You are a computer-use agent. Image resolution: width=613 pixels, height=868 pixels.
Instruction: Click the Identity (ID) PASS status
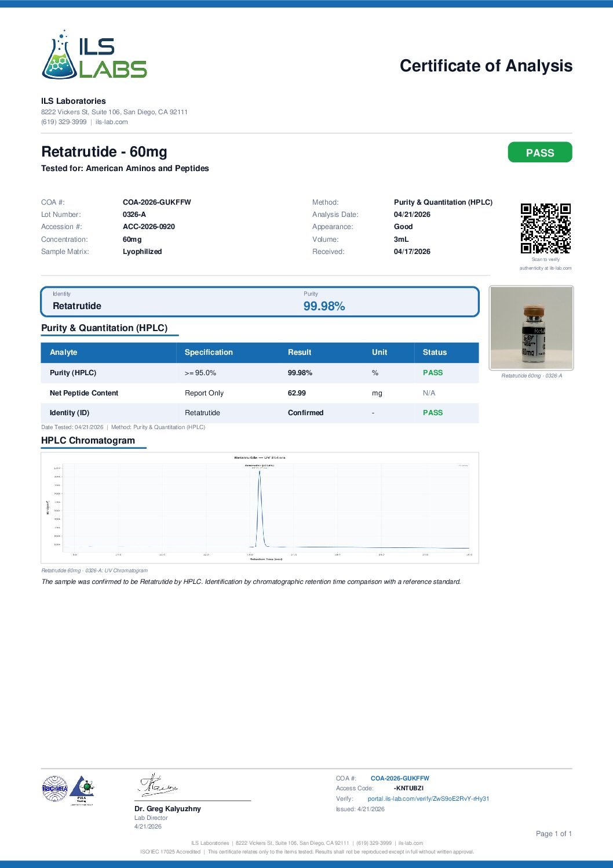pos(433,413)
